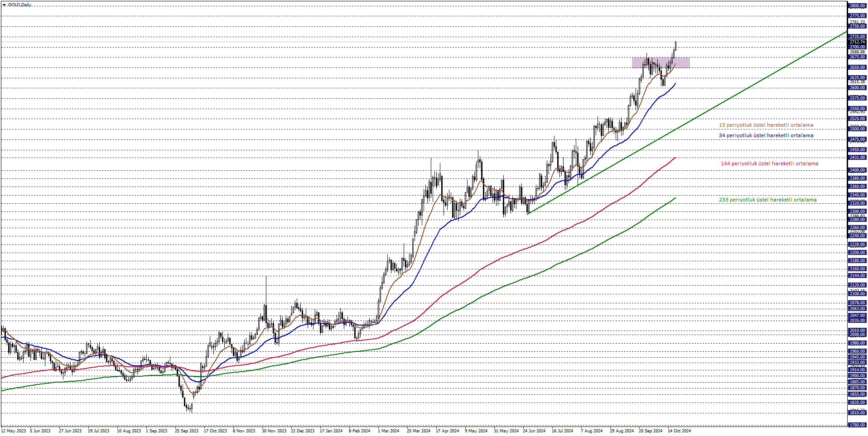The height and width of the screenshot is (436, 868).
Task: Click the 30 Nov 2023 date label
Action: [274, 431]
